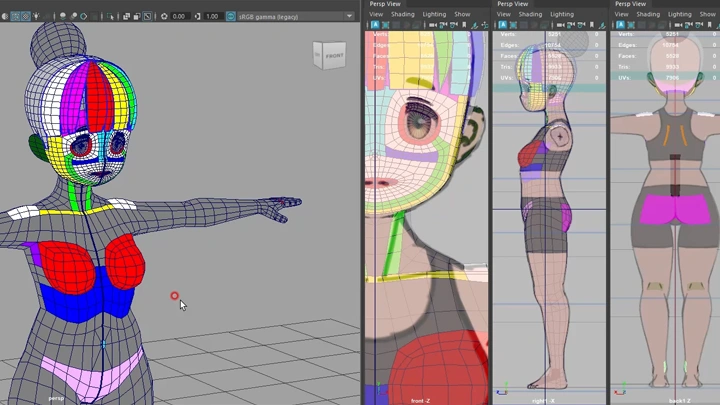Open View menu in right -X panel
Screen dimensions: 720x405
[x=504, y=14]
